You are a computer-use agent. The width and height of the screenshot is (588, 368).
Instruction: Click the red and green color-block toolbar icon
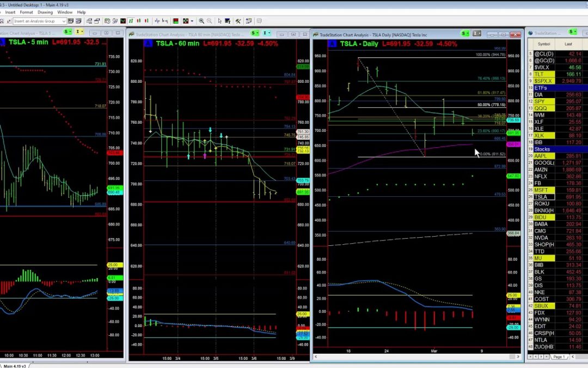175,21
